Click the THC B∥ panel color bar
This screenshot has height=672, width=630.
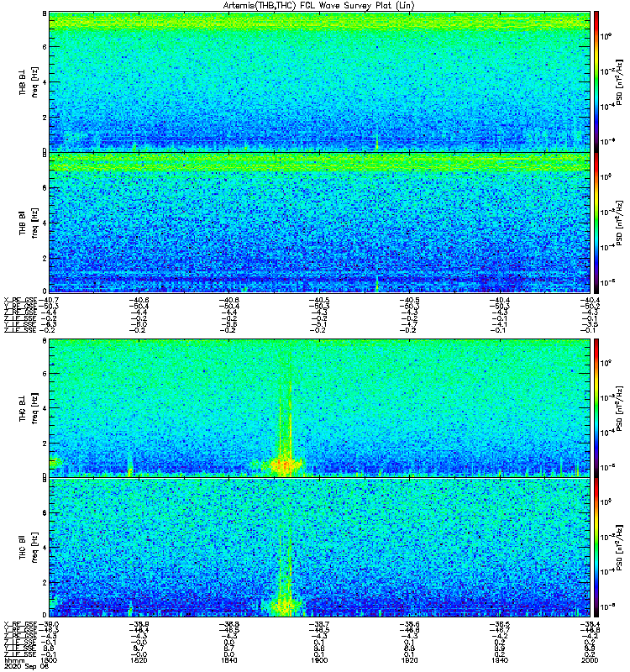click(596, 548)
